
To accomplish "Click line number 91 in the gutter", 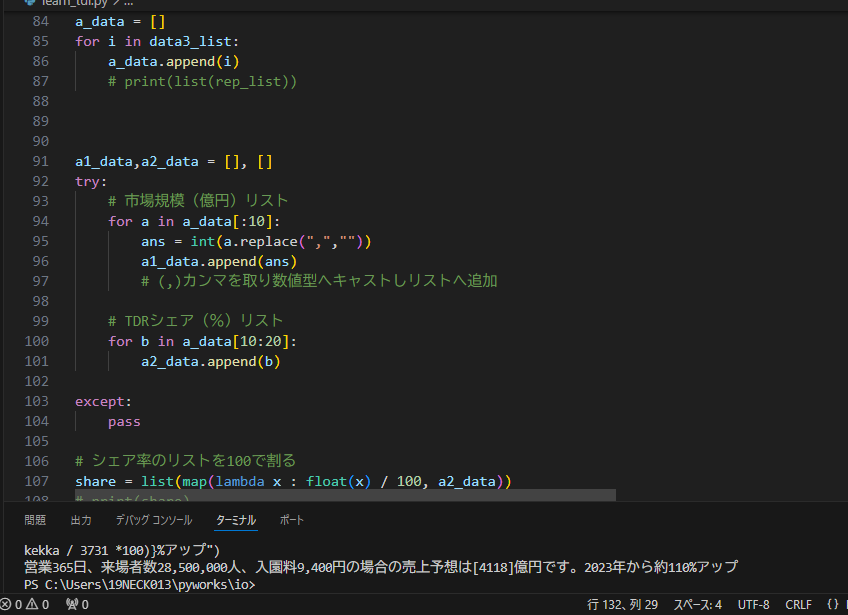I will [40, 161].
